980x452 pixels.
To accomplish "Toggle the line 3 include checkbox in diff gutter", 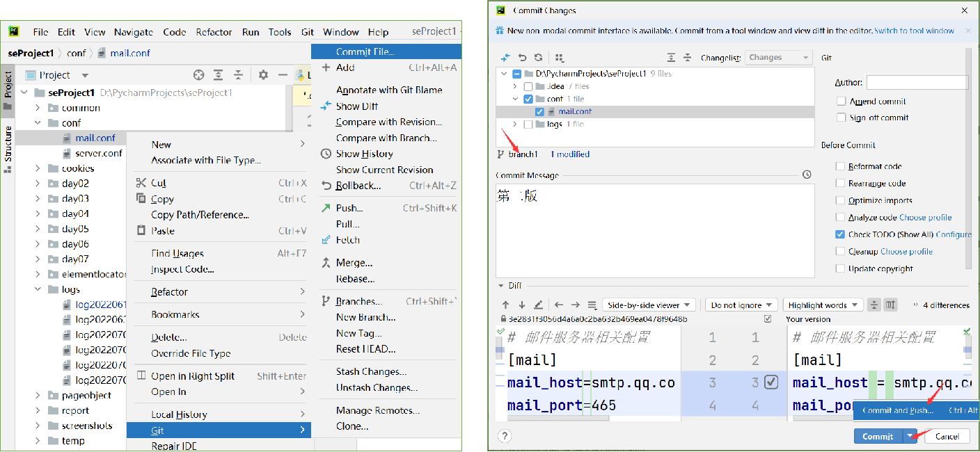I will 770,382.
